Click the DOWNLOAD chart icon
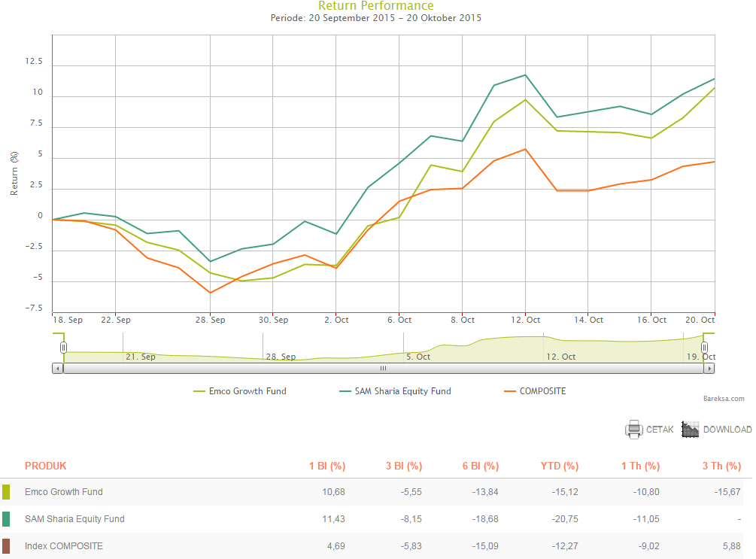756x559 pixels. click(x=691, y=430)
